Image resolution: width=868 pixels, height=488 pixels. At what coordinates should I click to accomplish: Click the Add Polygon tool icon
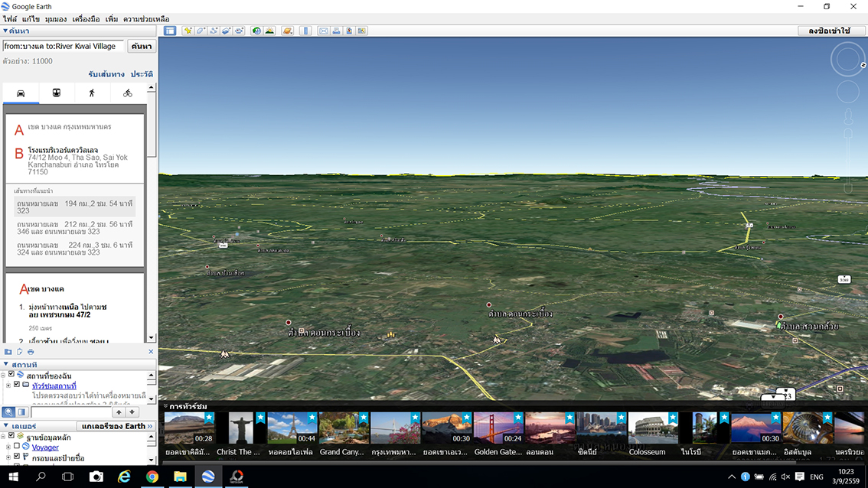click(x=201, y=31)
